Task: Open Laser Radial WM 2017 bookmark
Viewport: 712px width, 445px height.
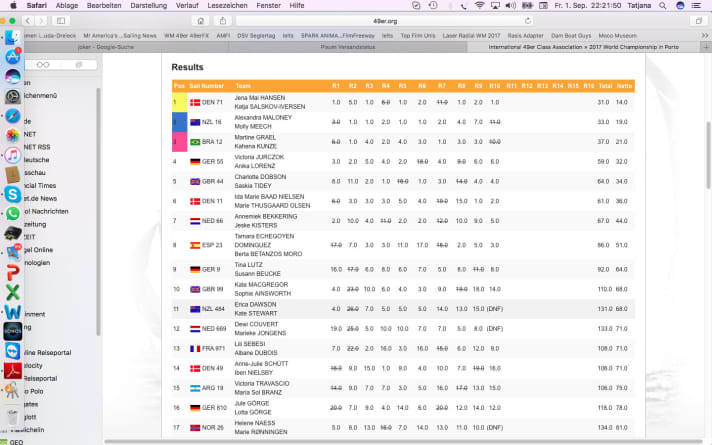Action: pyautogui.click(x=471, y=35)
